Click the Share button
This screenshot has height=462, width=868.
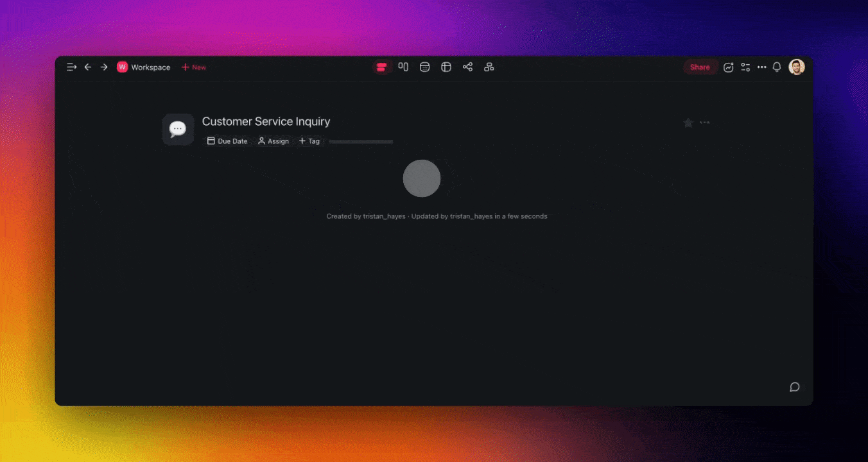pos(700,67)
